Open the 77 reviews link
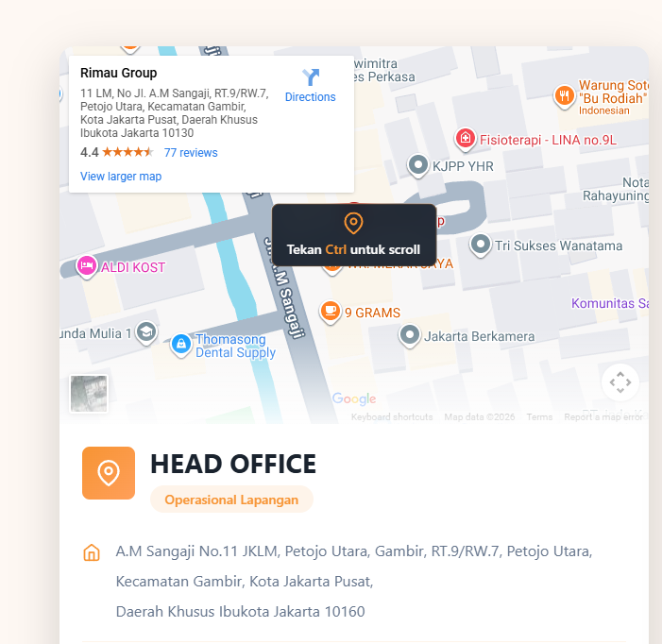Viewport: 662px width, 644px height. click(190, 153)
